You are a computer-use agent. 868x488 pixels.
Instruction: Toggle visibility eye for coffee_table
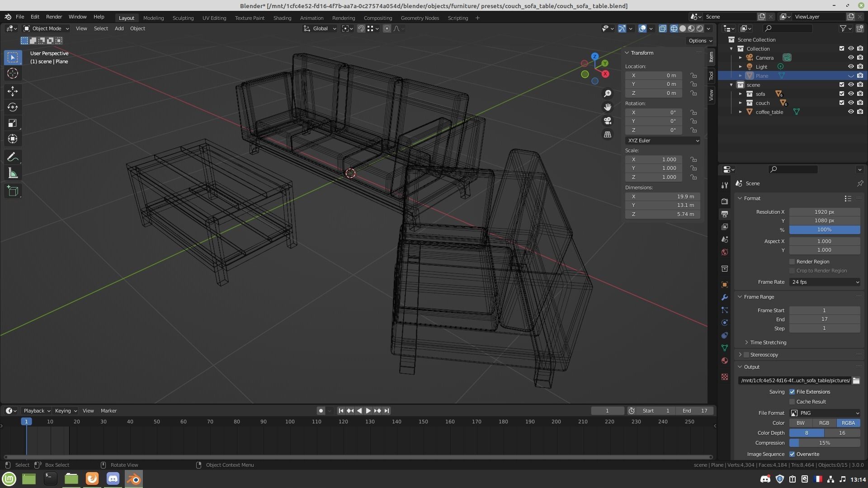(851, 112)
